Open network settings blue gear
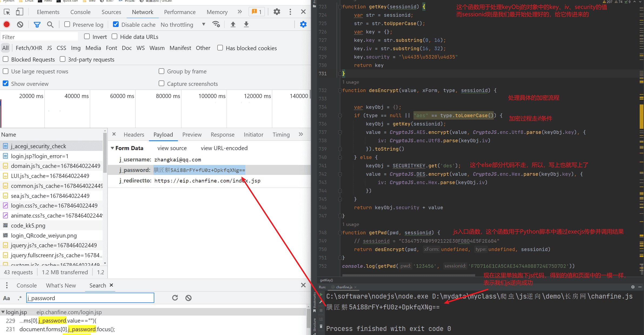644x335 pixels. click(303, 25)
